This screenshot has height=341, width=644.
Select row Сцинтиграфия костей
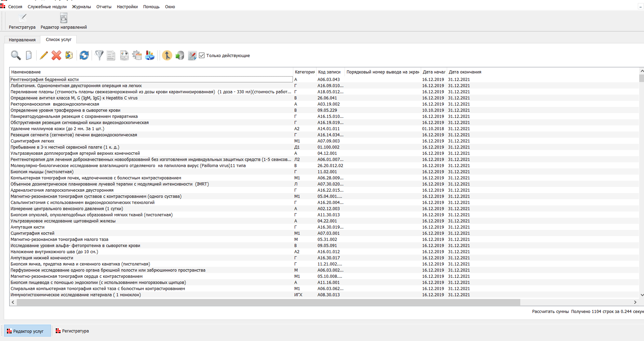[324, 233]
